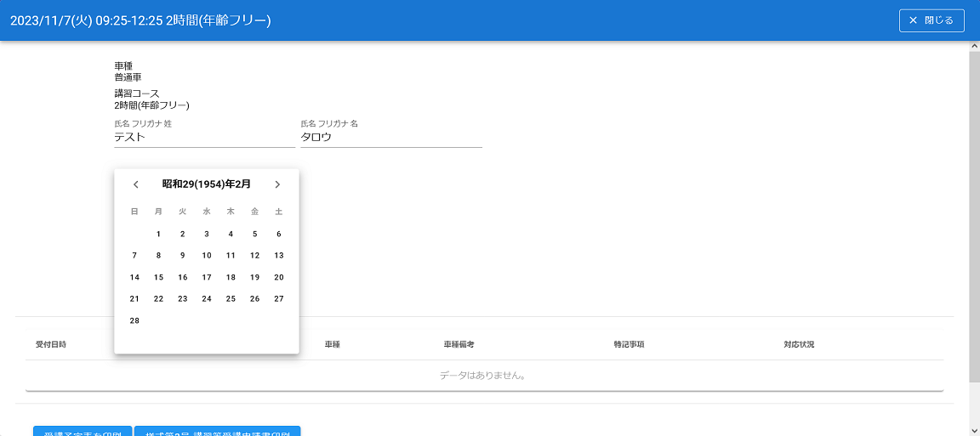Click the 閉じる close button

pos(932,20)
